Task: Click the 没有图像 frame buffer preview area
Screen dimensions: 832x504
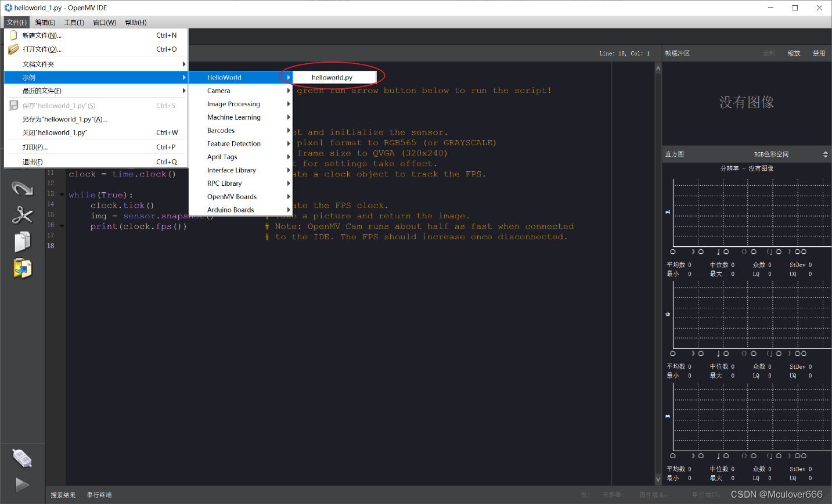Action: pos(746,103)
